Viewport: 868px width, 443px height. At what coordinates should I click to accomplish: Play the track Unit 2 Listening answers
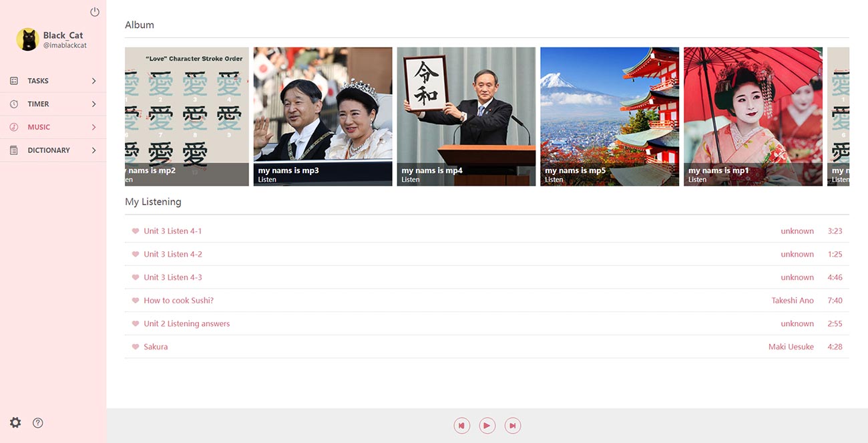186,324
